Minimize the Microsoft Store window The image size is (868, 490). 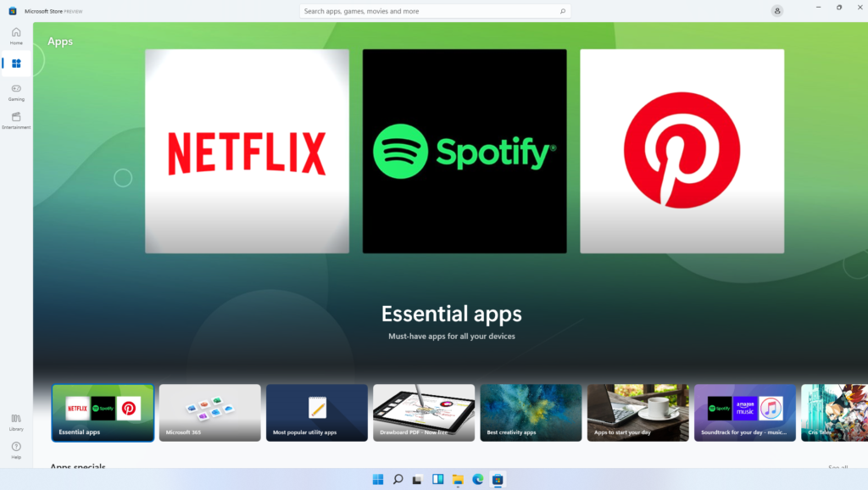click(x=818, y=7)
